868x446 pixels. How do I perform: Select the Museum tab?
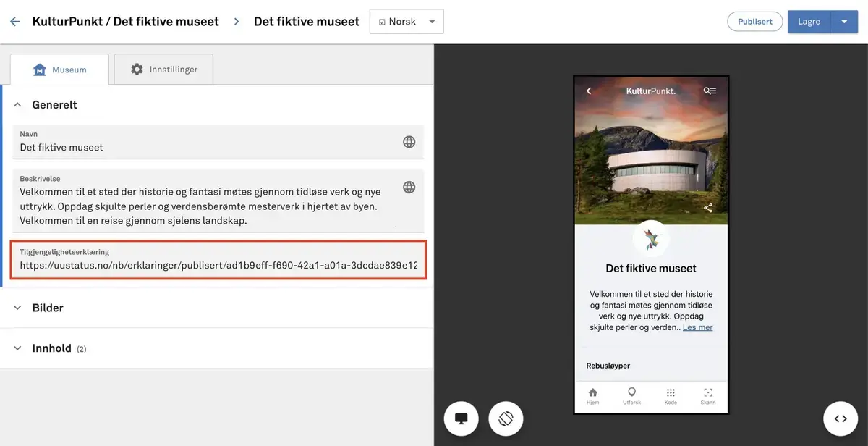(59, 70)
